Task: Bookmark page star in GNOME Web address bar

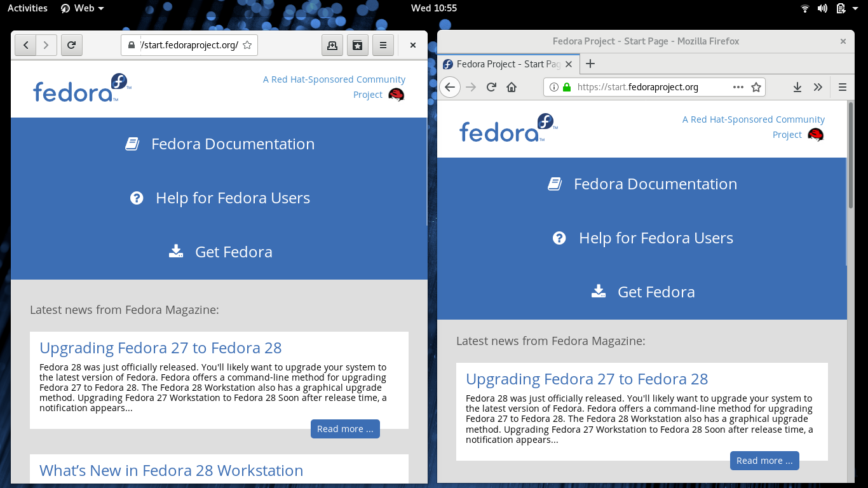Action: point(247,45)
